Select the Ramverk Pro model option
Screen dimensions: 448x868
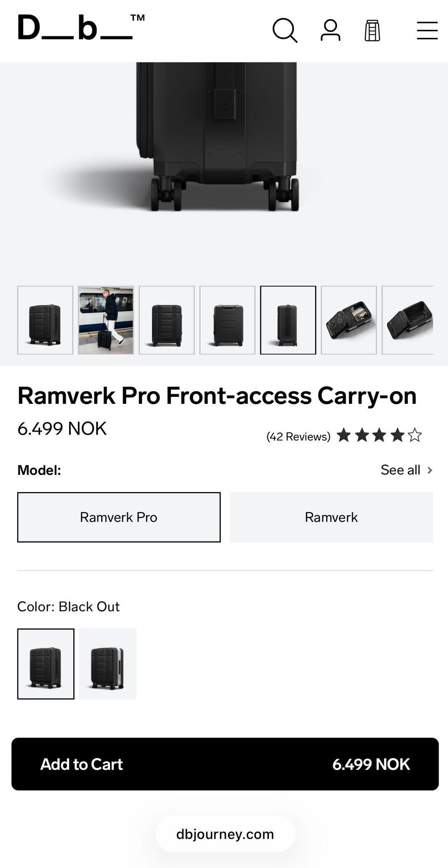tap(119, 517)
